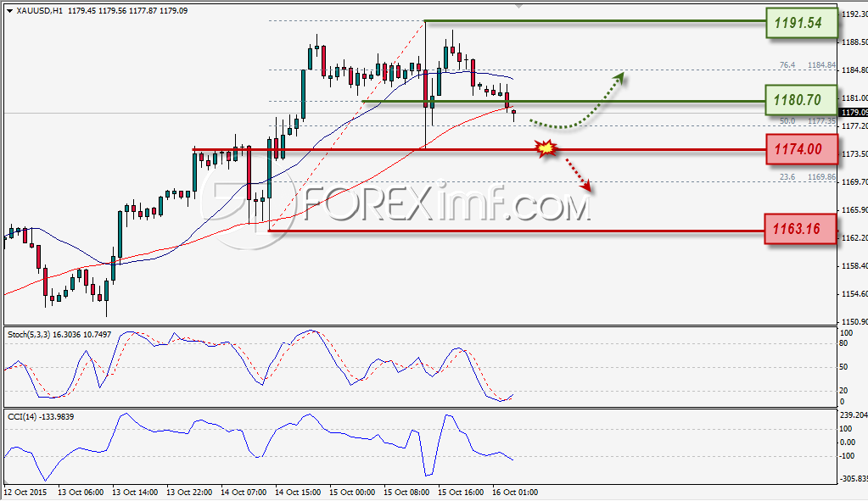This screenshot has width=868, height=501.
Task: Click the 13 Oct 06:00 time axis label
Action: pyautogui.click(x=81, y=493)
